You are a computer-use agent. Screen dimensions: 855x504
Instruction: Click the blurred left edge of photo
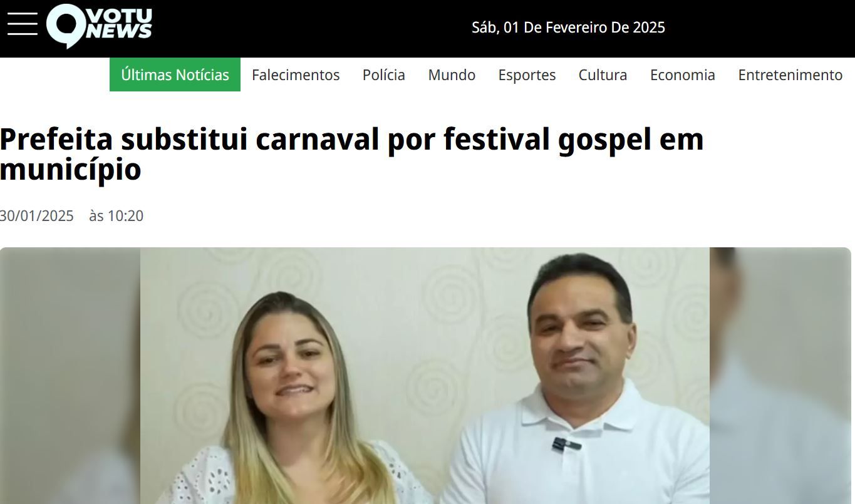70,376
